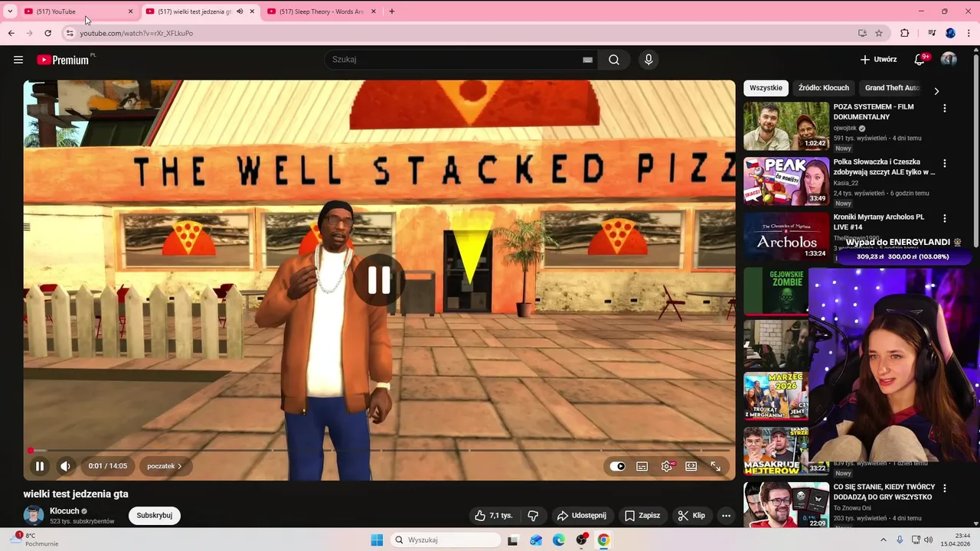Open Chrome three-dot menu
980x551 pixels.
(x=969, y=33)
